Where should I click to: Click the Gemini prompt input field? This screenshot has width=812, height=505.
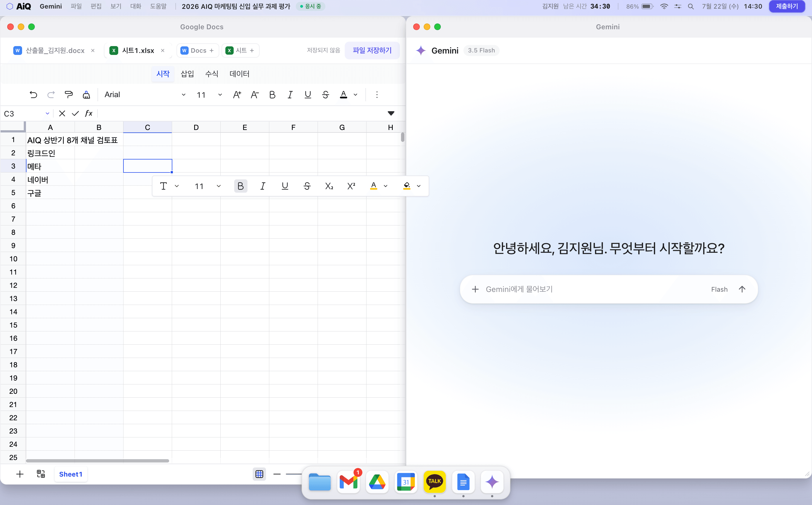coord(595,289)
